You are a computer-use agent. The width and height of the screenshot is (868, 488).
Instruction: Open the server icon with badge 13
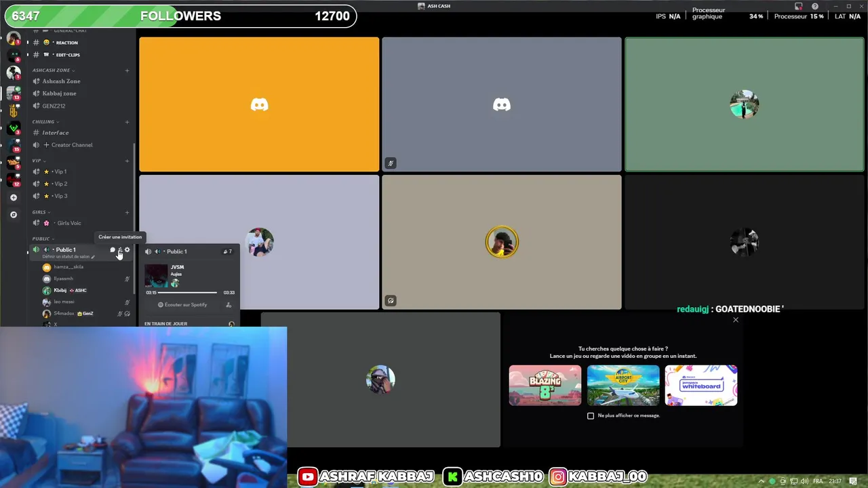click(x=14, y=91)
